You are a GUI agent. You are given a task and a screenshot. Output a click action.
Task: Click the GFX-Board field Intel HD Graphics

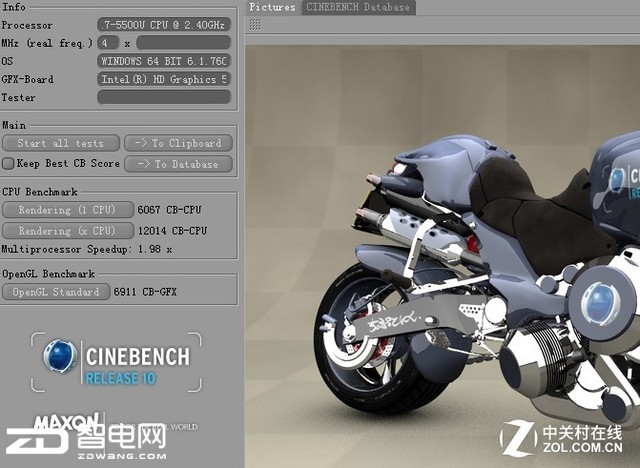click(164, 79)
